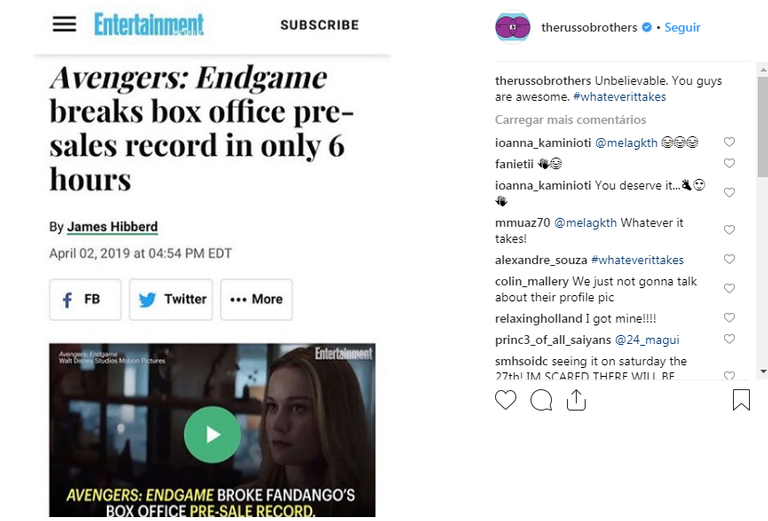Click the SUBSCRIBE menu item
This screenshot has width=768, height=521.
(x=319, y=25)
